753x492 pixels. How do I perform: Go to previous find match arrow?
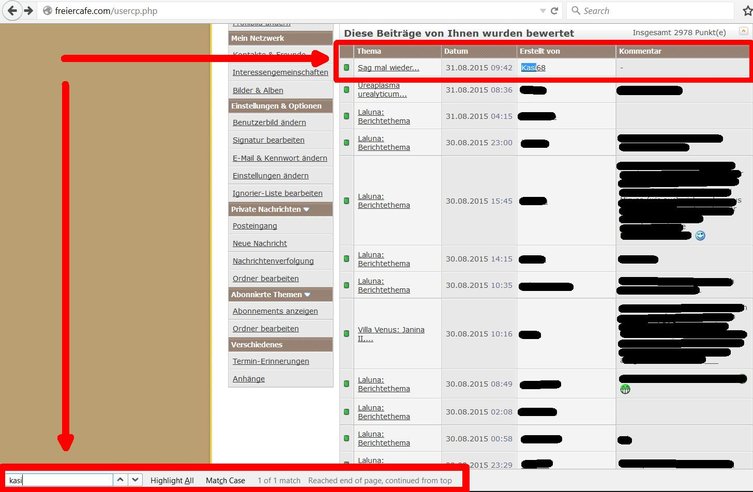pos(120,480)
